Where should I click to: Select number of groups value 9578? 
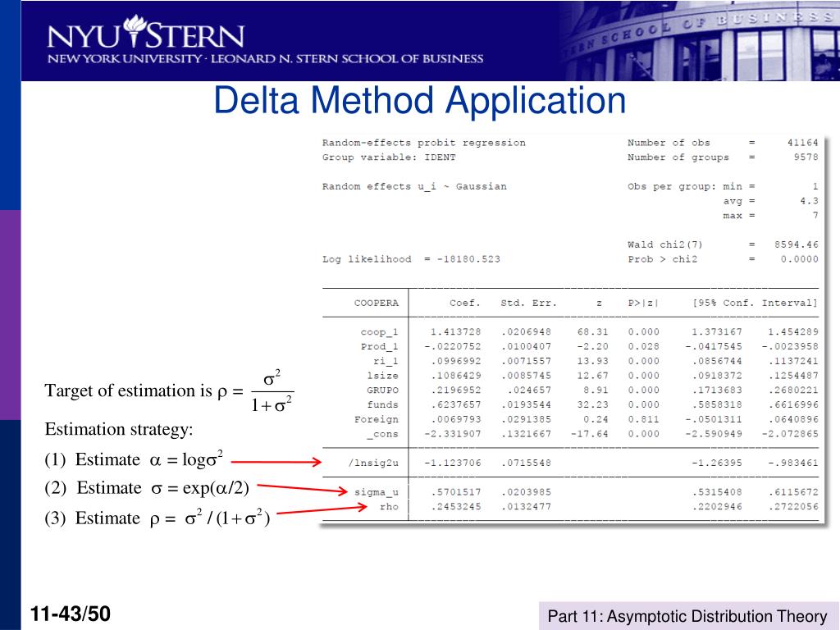click(x=806, y=157)
